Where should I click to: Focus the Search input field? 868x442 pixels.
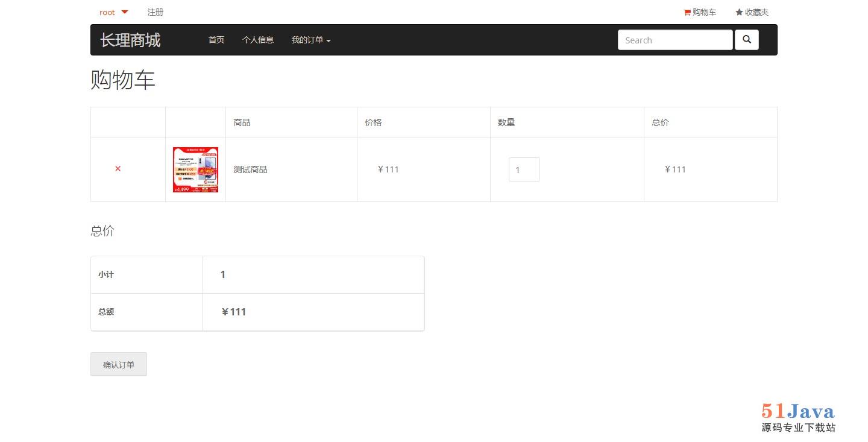675,40
